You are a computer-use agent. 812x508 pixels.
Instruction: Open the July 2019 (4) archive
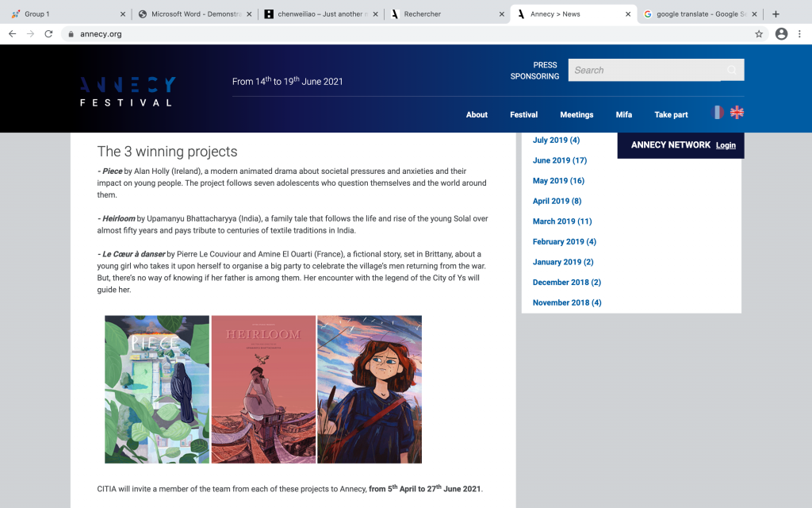click(x=556, y=140)
